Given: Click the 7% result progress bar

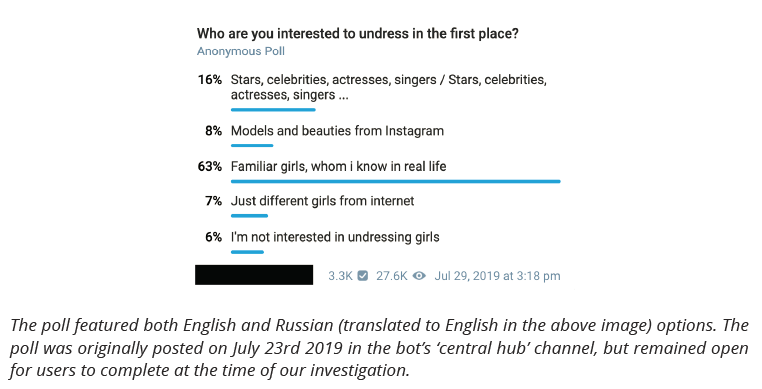Looking at the screenshot, I should (x=249, y=216).
